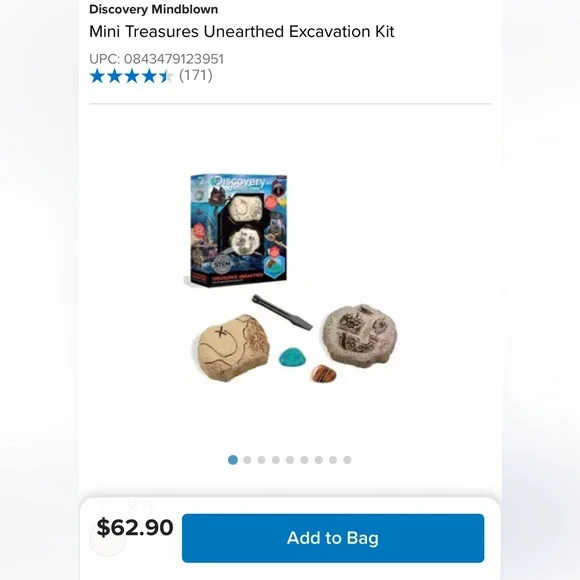
Task: View the last carousel image dot
Action: [347, 460]
